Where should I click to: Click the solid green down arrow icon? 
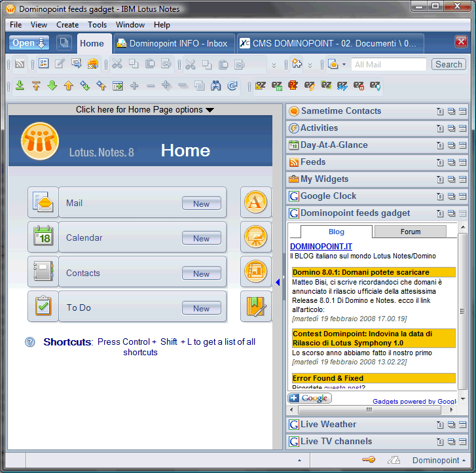52,86
